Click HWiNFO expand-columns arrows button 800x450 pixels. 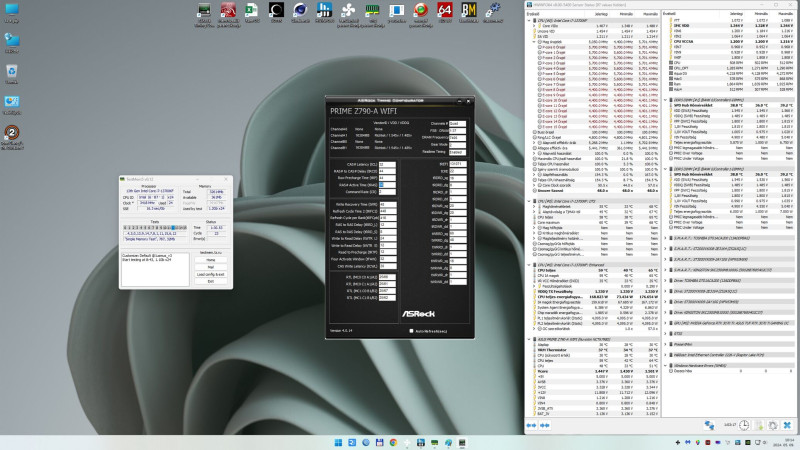[532, 425]
